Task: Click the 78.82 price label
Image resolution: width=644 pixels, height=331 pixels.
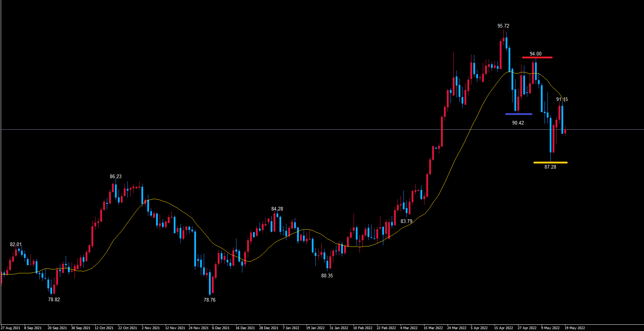Action: (x=54, y=300)
